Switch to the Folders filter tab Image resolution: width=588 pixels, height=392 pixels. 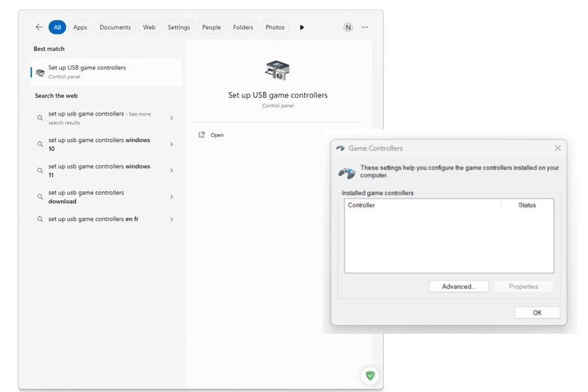click(x=243, y=27)
